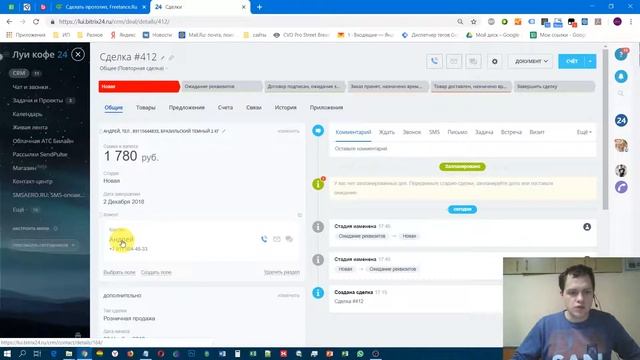Switch to the История tab
Viewport: 640px width, 360px height.
pyautogui.click(x=285, y=108)
